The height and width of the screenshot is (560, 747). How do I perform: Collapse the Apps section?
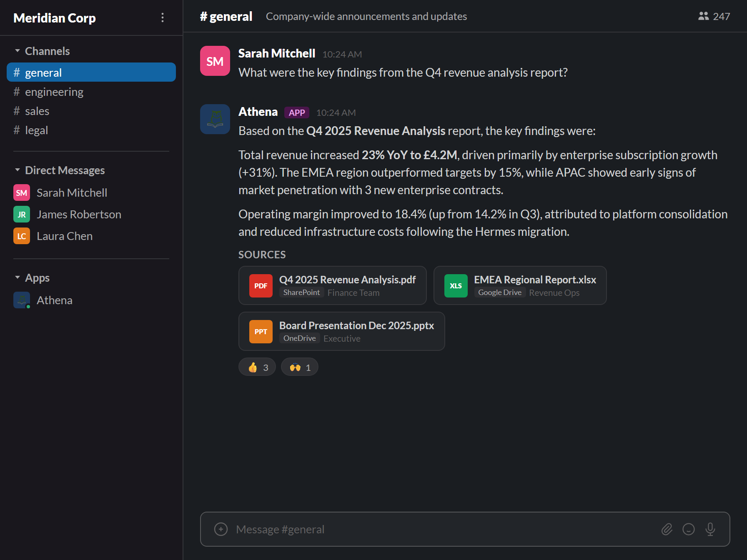pos(18,277)
